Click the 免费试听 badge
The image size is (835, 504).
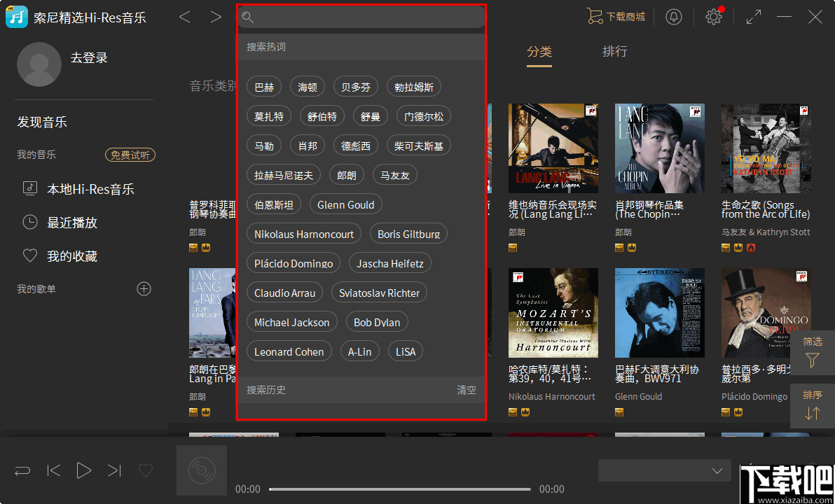[130, 155]
